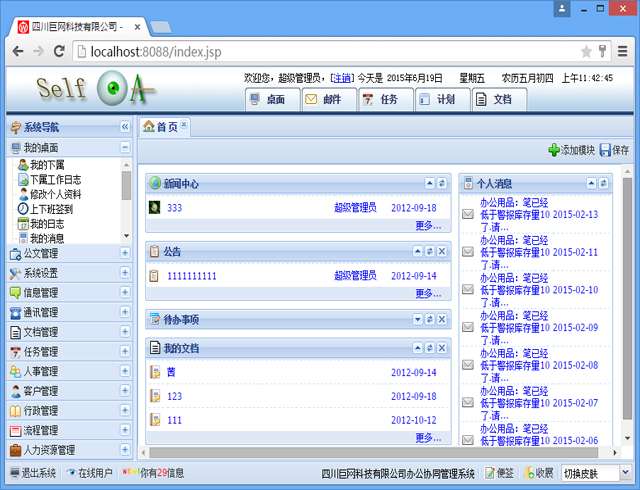Viewport: 640px width, 490px height.
Task: Click the 退出系统 logout icon at bottom left
Action: 14,473
